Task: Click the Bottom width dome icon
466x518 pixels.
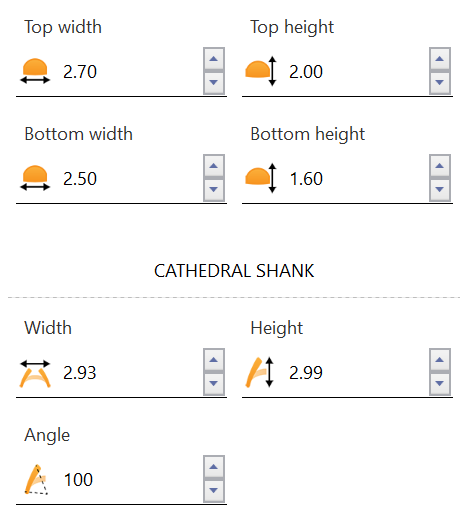Action: click(35, 178)
